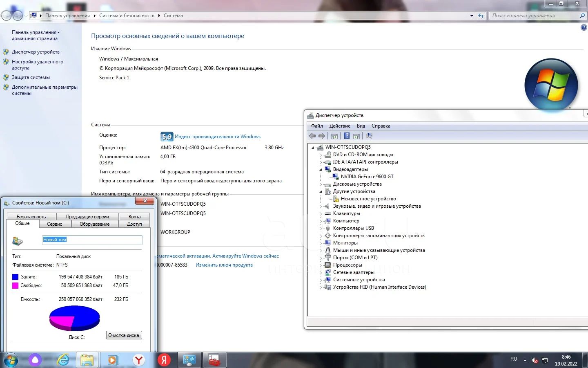Open Internet Explorer from the taskbar
Image resolution: width=588 pixels, height=368 pixels.
63,360
